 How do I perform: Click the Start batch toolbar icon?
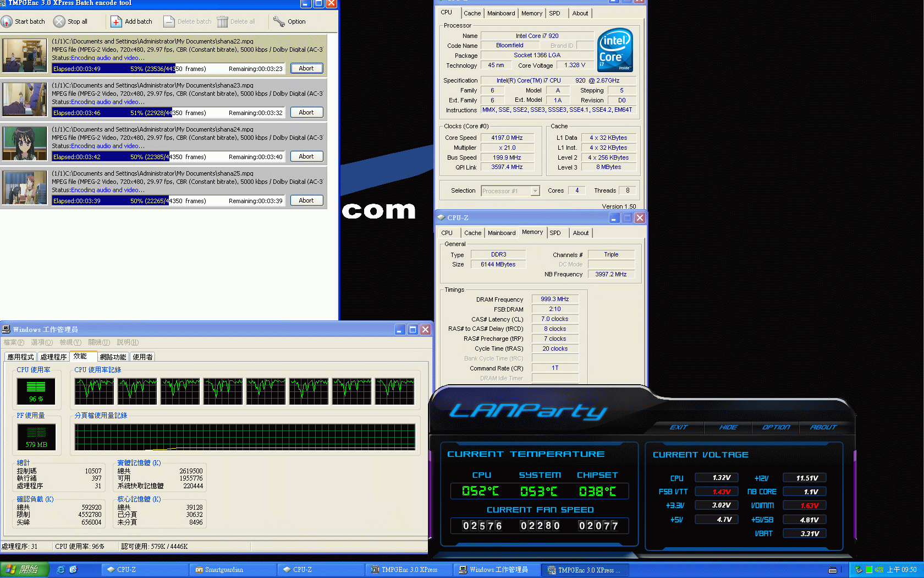tap(7, 21)
